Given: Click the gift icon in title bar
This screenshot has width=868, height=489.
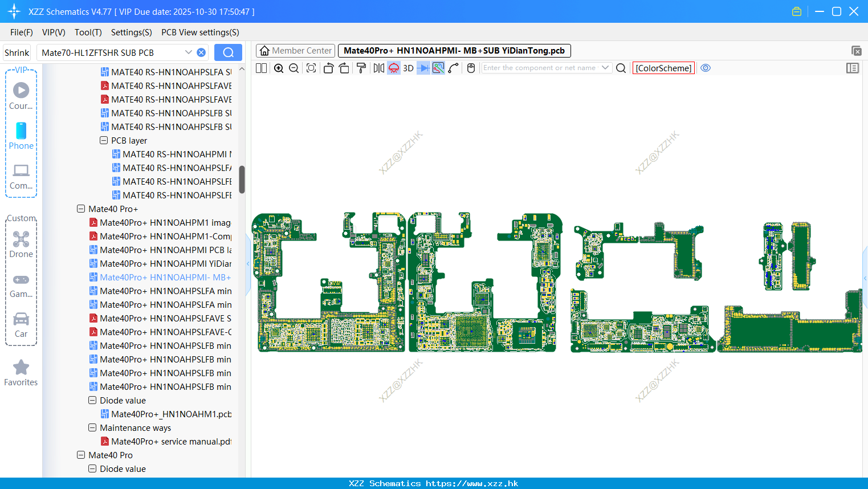Looking at the screenshot, I should (x=797, y=11).
